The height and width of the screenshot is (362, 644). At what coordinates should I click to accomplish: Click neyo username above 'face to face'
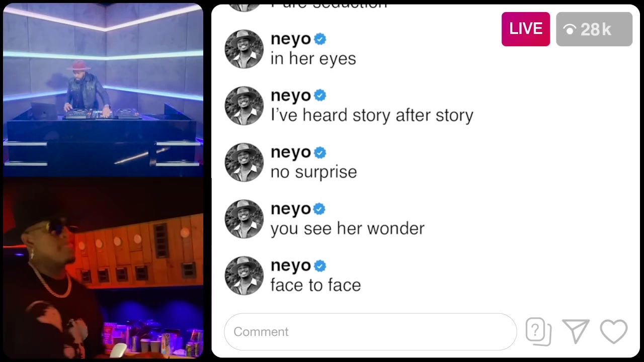click(291, 265)
